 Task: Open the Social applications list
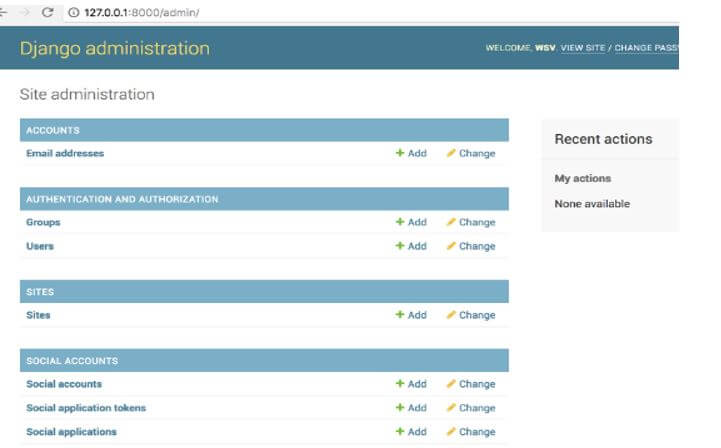[x=71, y=432]
